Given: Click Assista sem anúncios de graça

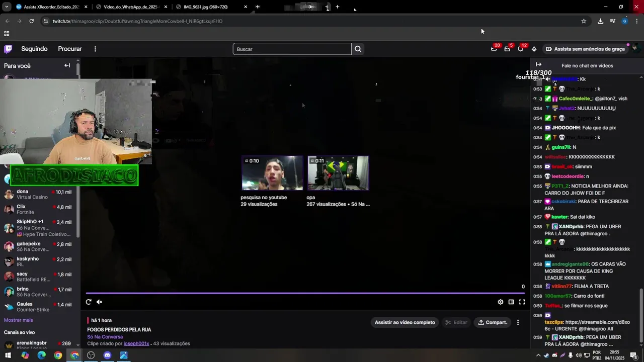Looking at the screenshot, I should (x=585, y=49).
